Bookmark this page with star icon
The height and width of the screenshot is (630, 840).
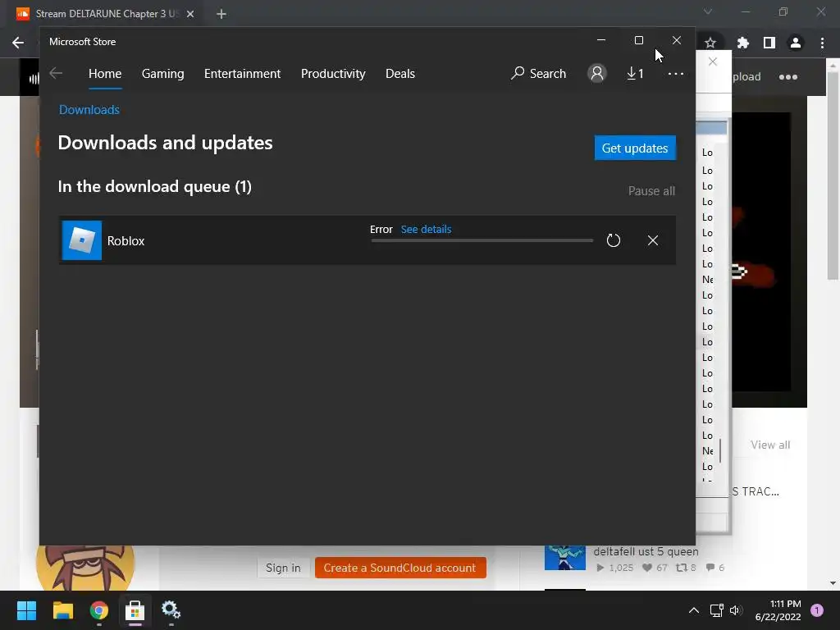click(x=710, y=43)
